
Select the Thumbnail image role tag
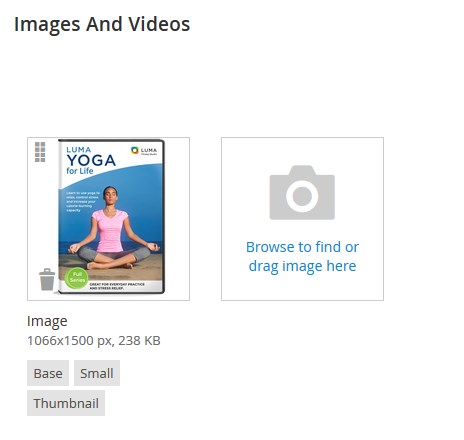(x=66, y=403)
